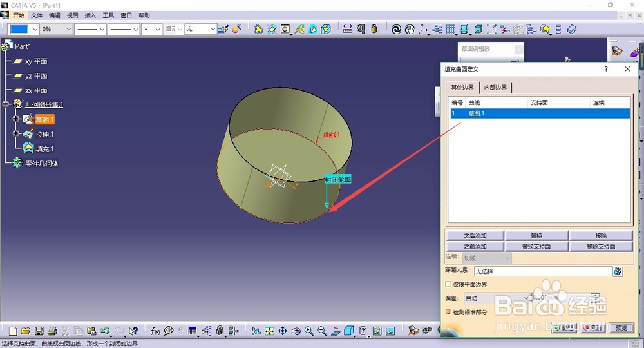Click the Open file folder icon
Screen dimensions: 644x348
[x=26, y=331]
